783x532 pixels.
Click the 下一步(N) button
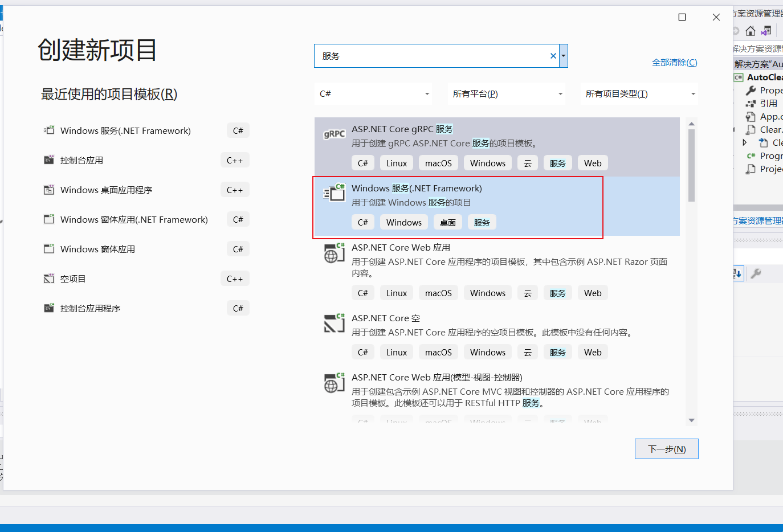[x=666, y=449]
